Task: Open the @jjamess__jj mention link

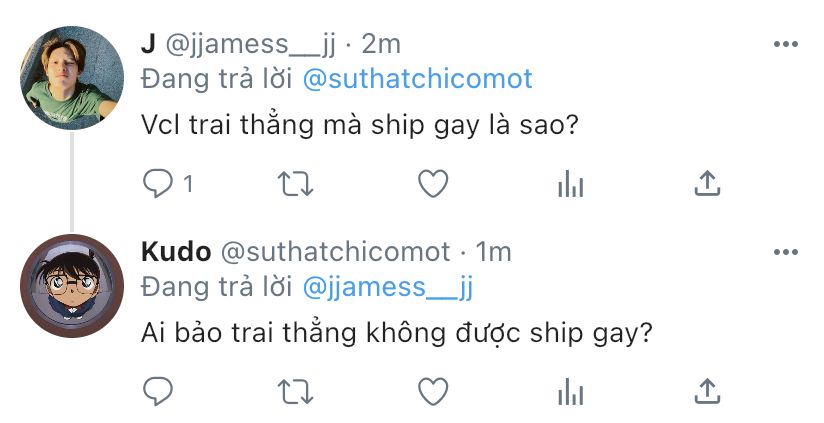Action: pyautogui.click(x=388, y=288)
